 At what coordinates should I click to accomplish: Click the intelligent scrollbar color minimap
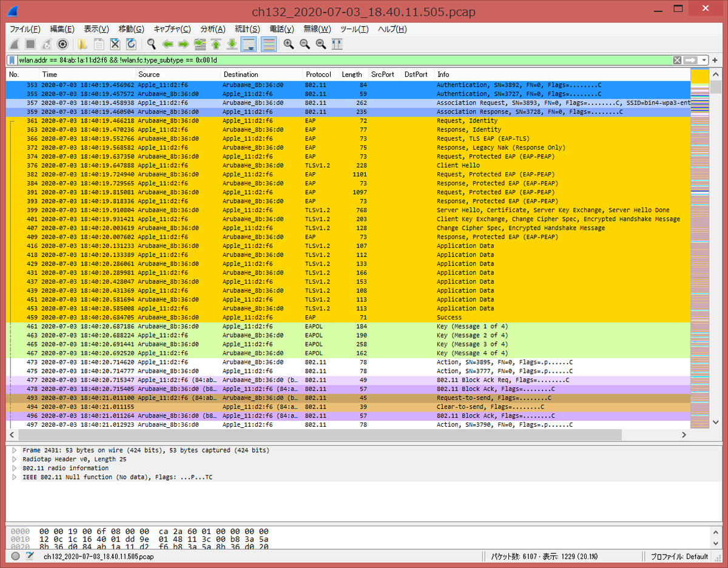coord(700,249)
